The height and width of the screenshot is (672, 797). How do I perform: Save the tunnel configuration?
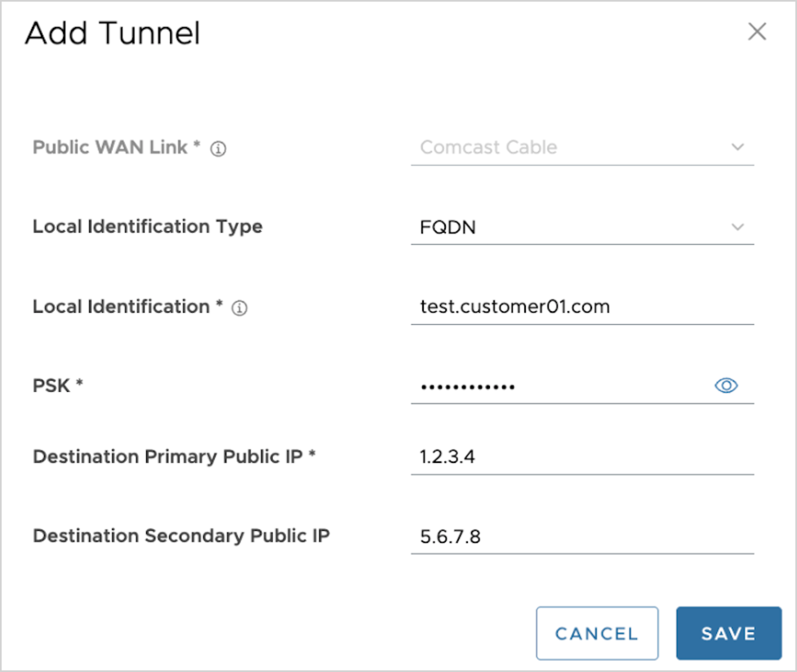[x=728, y=633]
